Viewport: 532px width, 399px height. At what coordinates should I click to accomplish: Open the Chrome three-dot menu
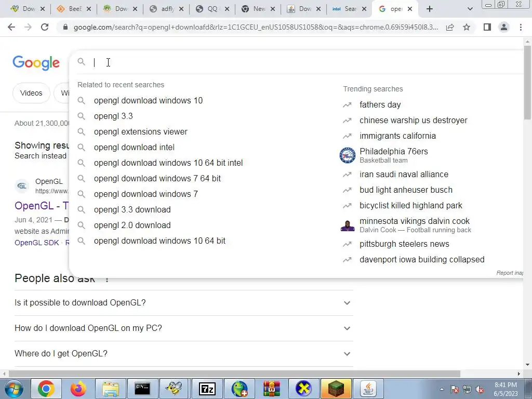(521, 27)
